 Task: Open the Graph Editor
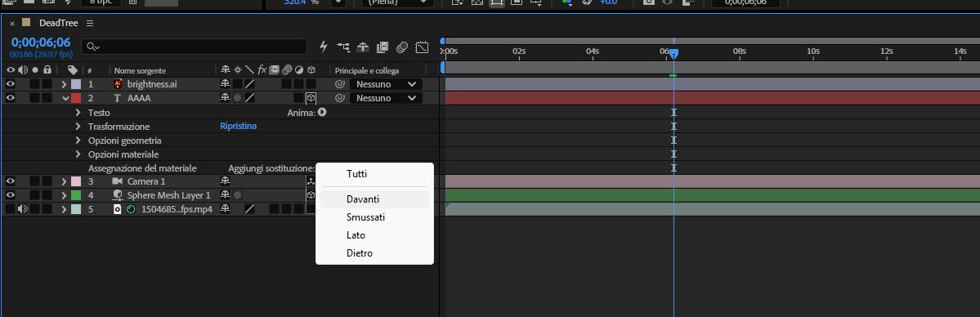(423, 47)
